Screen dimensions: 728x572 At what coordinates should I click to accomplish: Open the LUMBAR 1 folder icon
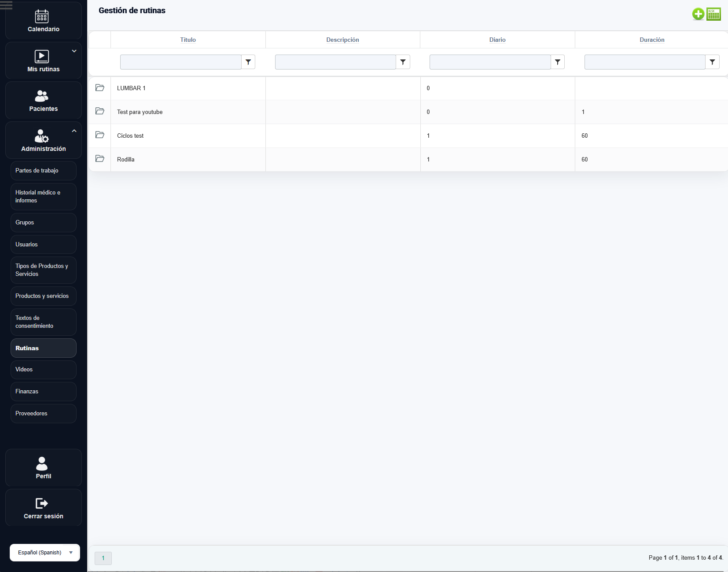pyautogui.click(x=100, y=88)
